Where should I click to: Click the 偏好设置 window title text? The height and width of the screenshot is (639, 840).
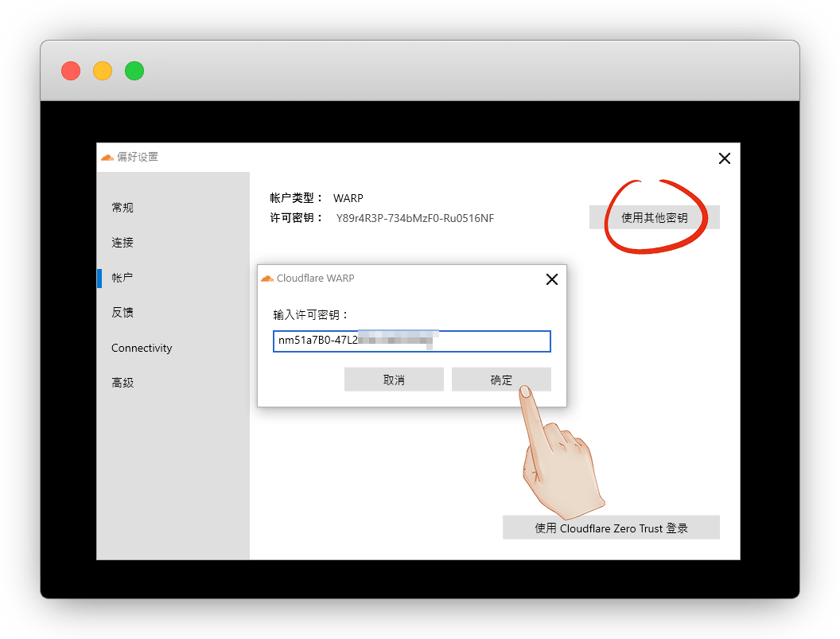point(138,157)
